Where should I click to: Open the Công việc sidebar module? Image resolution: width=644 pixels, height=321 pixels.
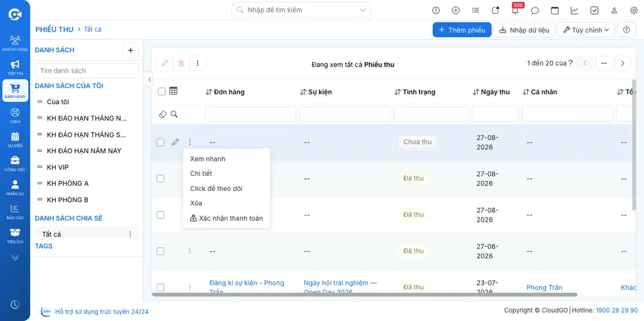[15, 163]
